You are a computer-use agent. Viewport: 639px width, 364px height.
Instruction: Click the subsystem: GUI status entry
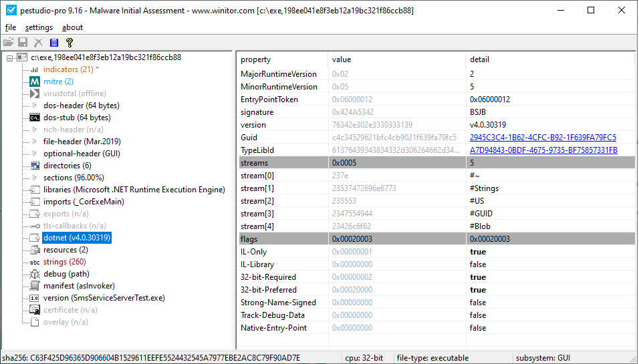click(x=543, y=358)
